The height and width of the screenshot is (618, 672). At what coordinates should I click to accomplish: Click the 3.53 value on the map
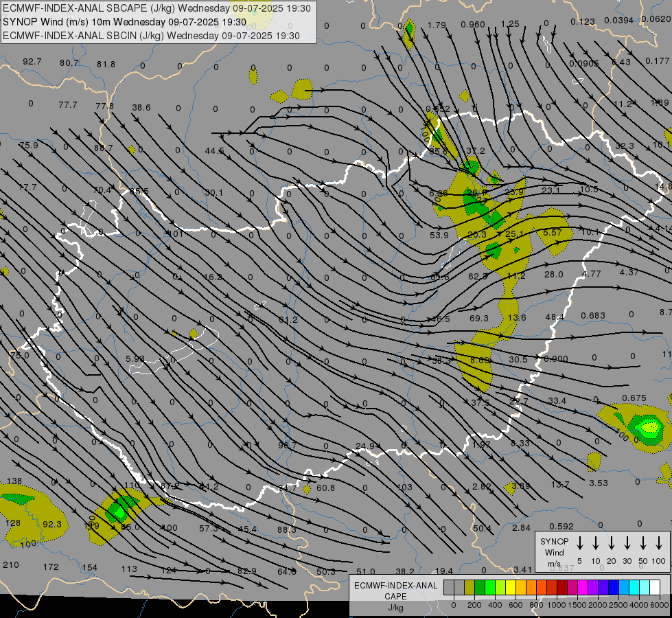(x=599, y=483)
